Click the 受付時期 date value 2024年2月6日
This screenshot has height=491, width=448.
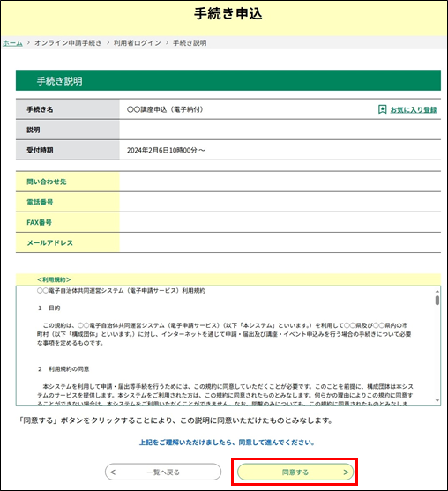148,151
